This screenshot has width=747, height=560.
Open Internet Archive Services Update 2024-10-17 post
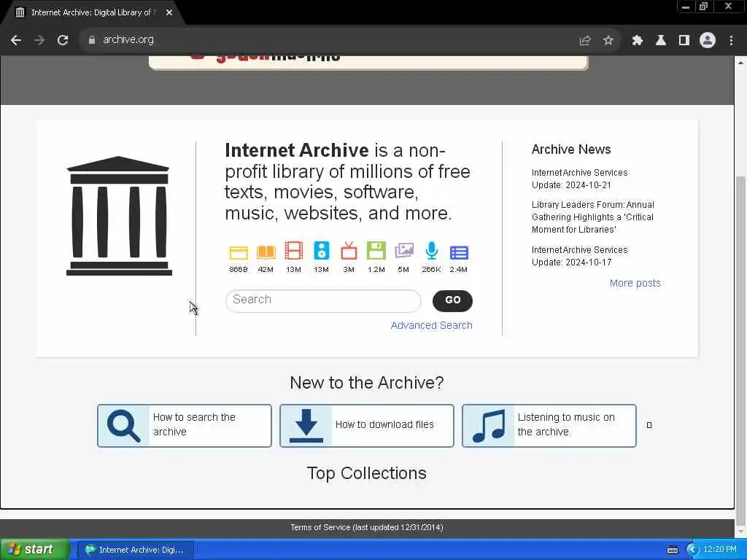pyautogui.click(x=579, y=256)
